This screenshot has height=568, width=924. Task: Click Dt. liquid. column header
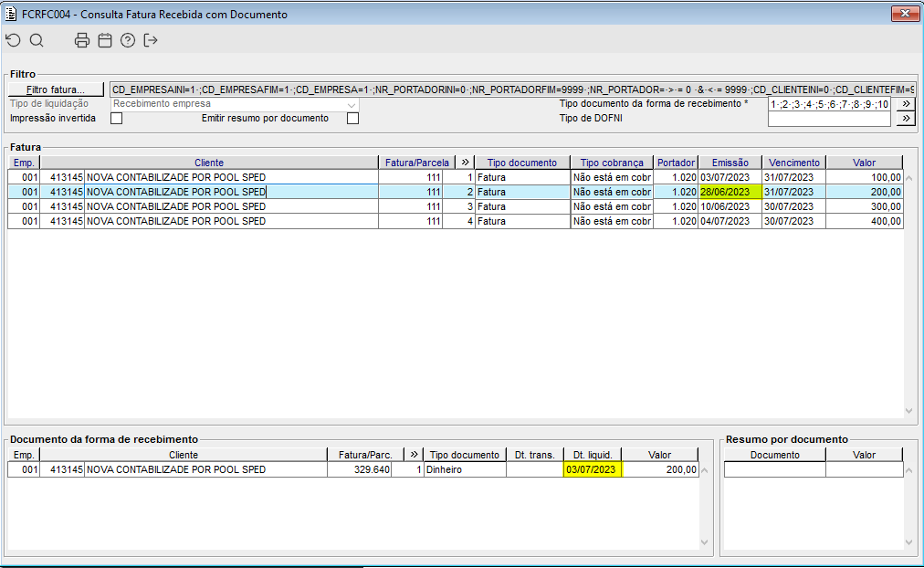point(593,455)
